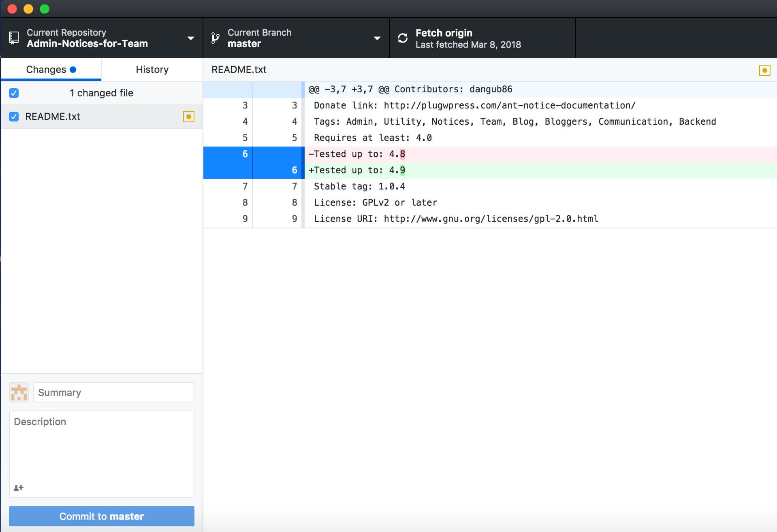
Task: Click the yellow minimize window button
Action: [28, 9]
